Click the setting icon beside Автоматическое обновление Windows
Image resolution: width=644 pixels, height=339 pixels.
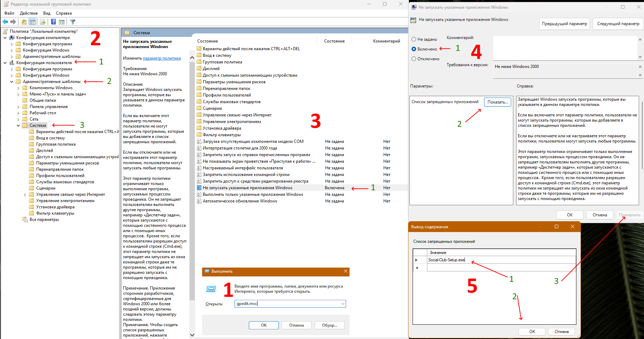coord(199,201)
